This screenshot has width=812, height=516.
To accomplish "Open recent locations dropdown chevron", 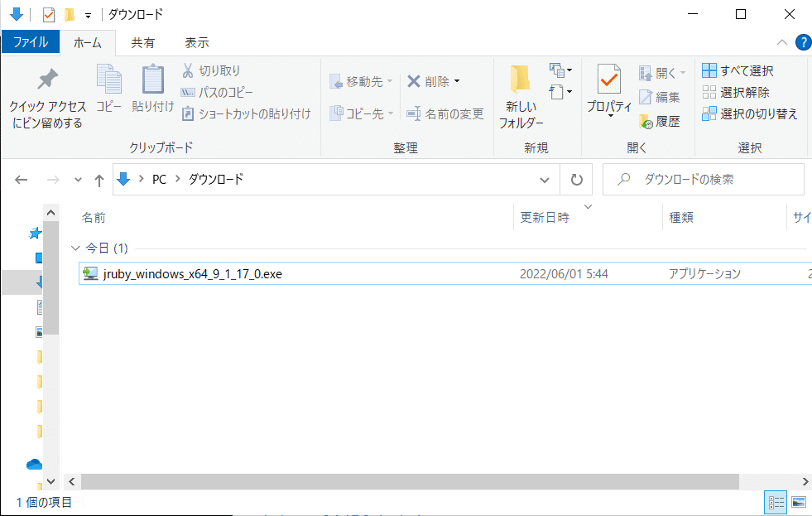I will click(78, 180).
